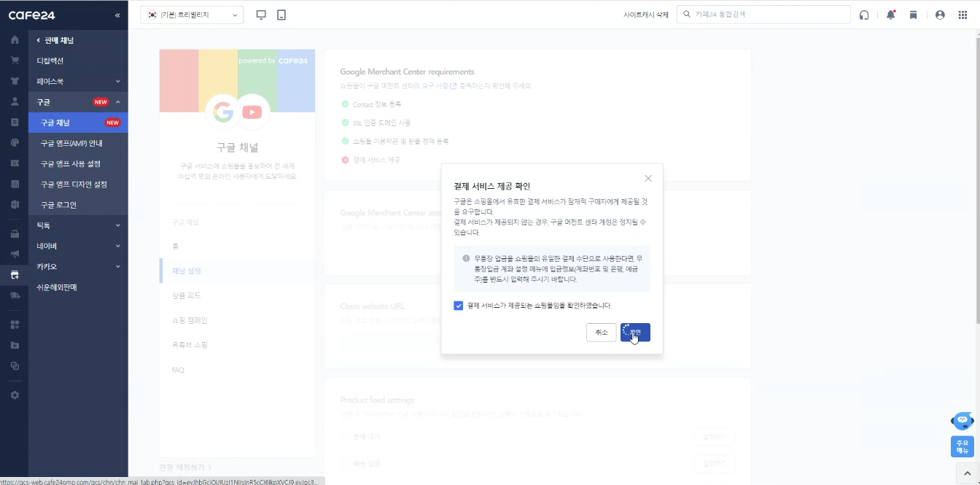980x485 pixels.
Task: Open the shop selector 트리빌리지 dropdown
Action: tap(192, 15)
